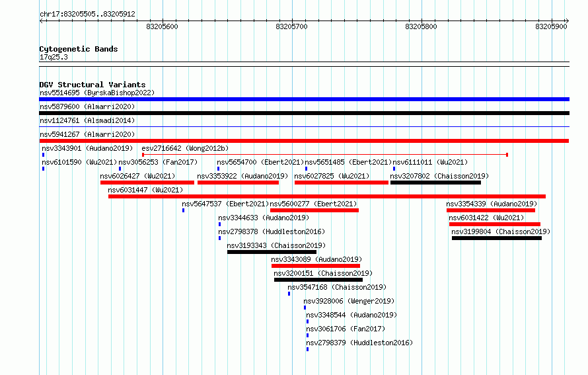Click the thin red esv2716642 line
Image resolution: width=588 pixels, height=375 pixels.
tap(325, 155)
